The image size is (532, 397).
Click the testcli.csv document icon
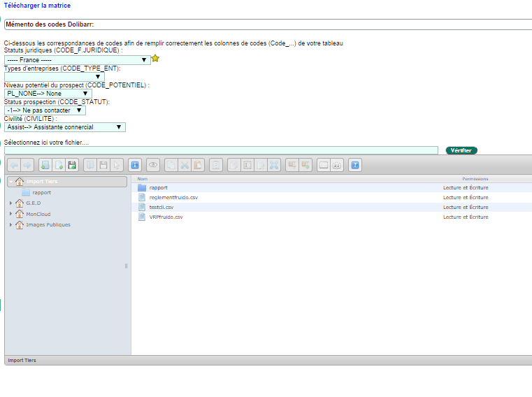[x=142, y=207]
